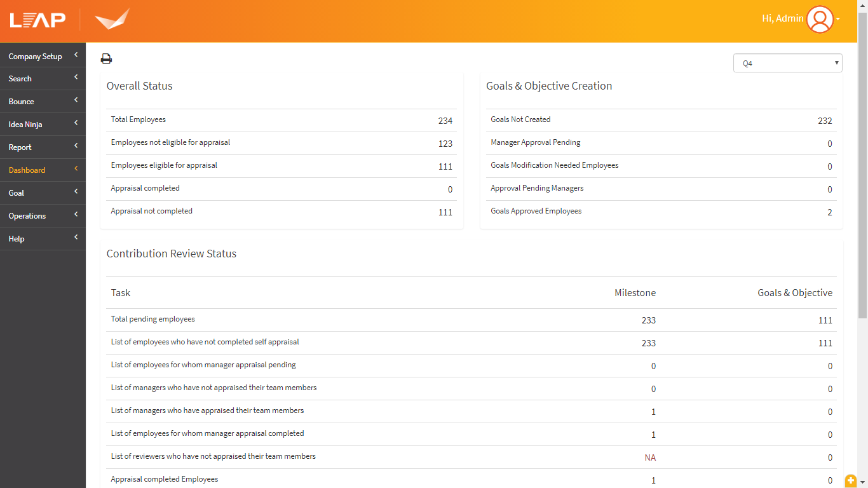Click Milestone value 233 for total pending employees
Image resolution: width=868 pixels, height=488 pixels.
pyautogui.click(x=648, y=320)
